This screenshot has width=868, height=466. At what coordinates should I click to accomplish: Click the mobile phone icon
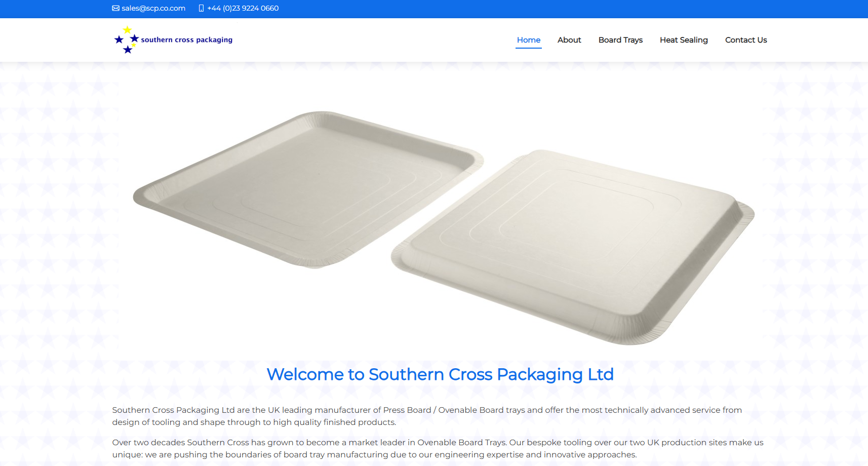pyautogui.click(x=201, y=8)
